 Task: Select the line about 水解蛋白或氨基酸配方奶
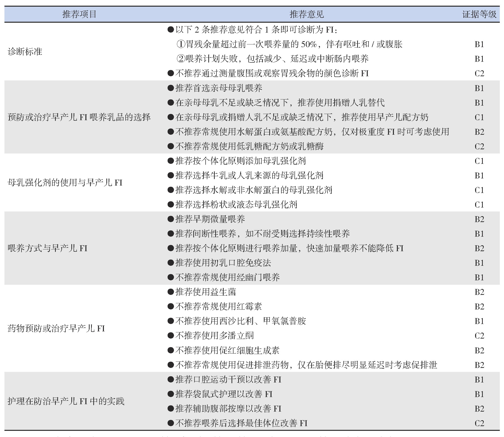point(308,132)
